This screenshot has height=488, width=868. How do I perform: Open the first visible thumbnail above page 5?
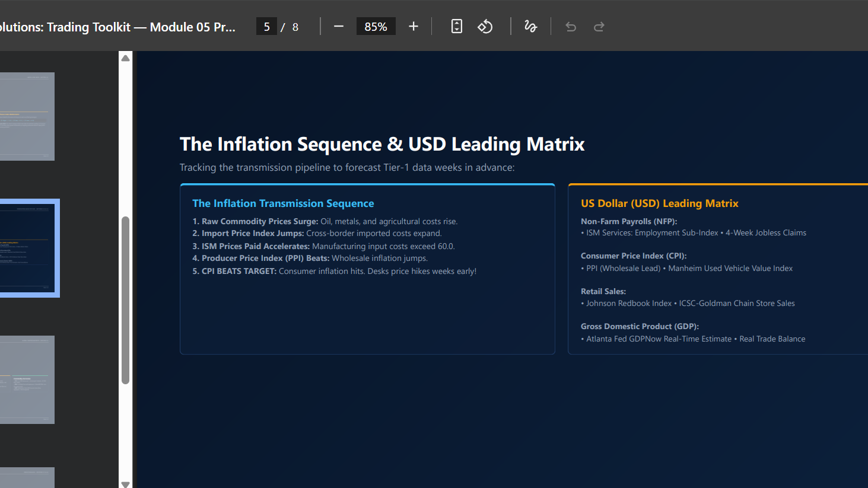pos(27,116)
